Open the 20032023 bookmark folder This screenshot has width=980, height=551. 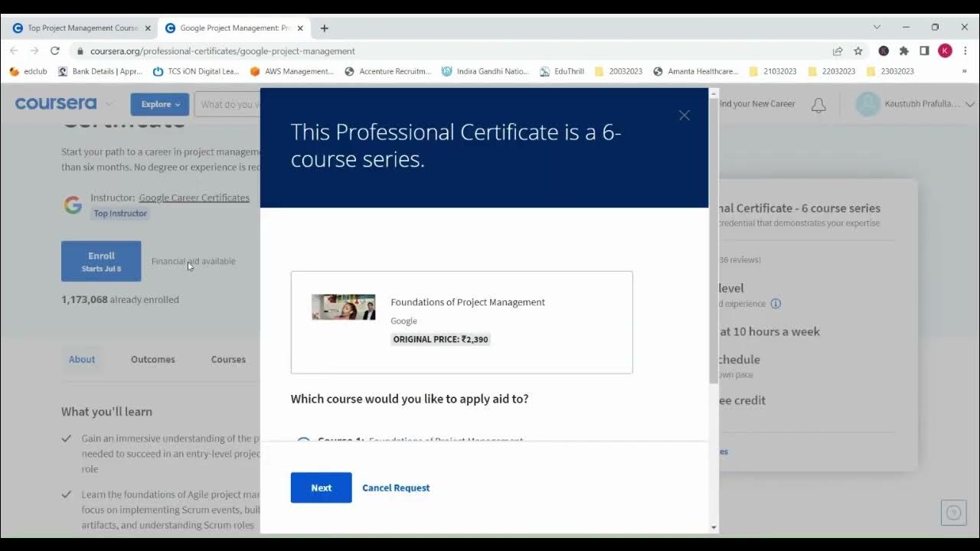619,71
